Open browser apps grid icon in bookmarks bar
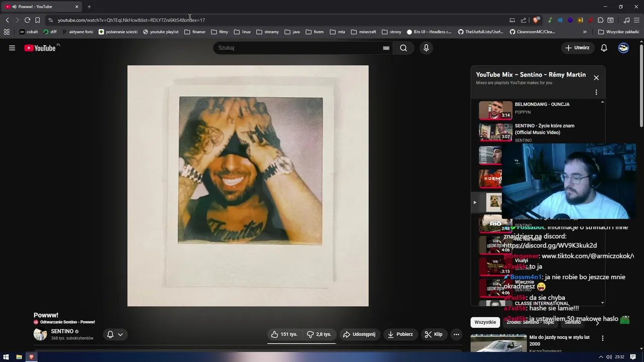This screenshot has width=644, height=362. coord(7,32)
